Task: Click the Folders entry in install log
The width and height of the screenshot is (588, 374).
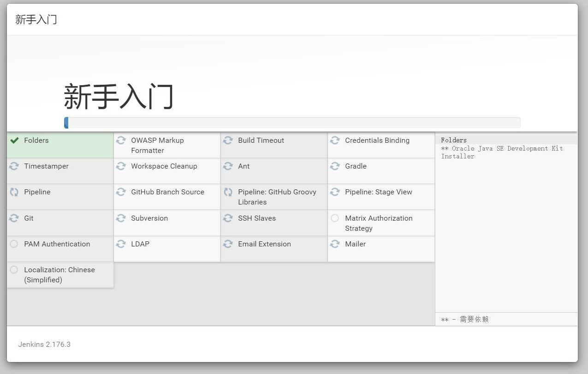Action: click(454, 140)
